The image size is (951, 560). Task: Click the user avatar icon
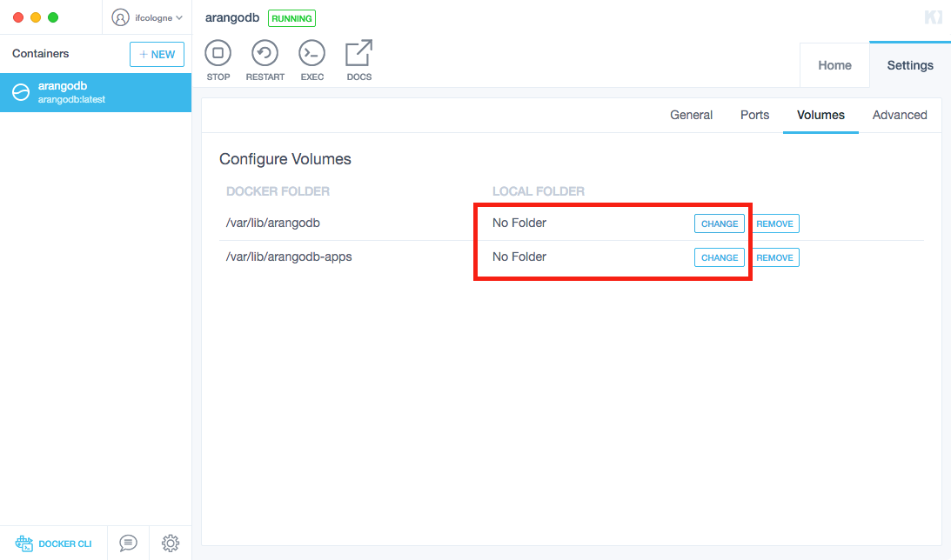pos(120,17)
